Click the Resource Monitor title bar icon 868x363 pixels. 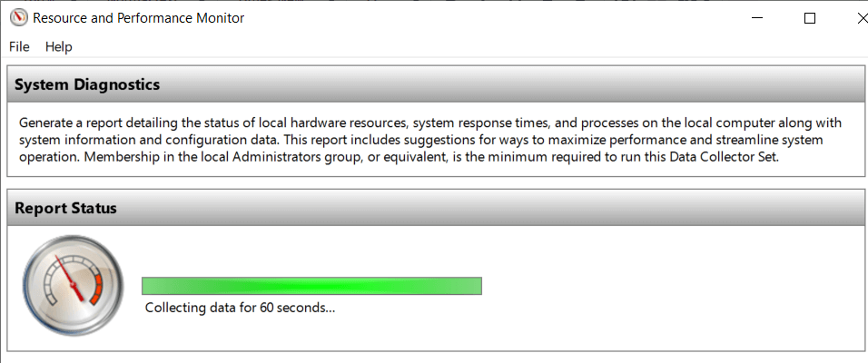[18, 17]
